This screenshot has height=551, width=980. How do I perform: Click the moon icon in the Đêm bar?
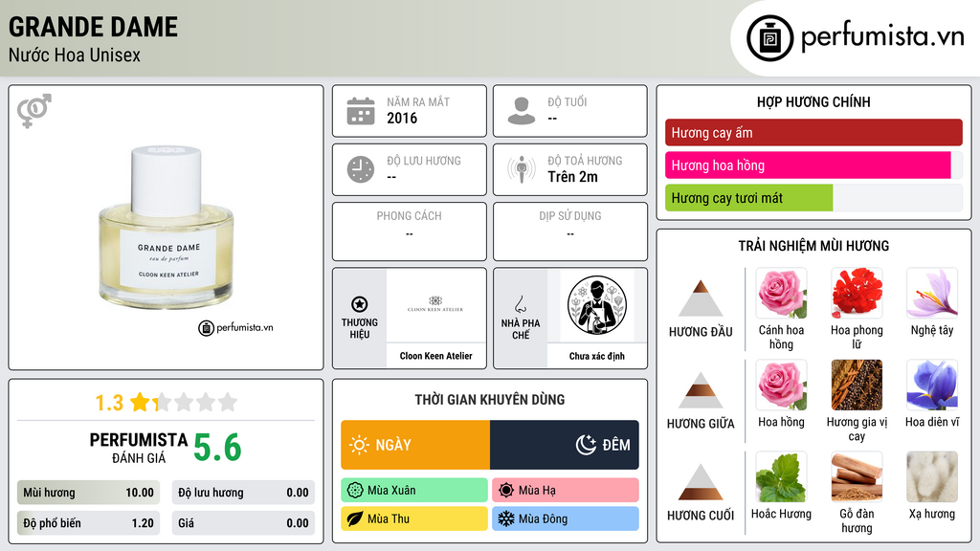pyautogui.click(x=586, y=445)
